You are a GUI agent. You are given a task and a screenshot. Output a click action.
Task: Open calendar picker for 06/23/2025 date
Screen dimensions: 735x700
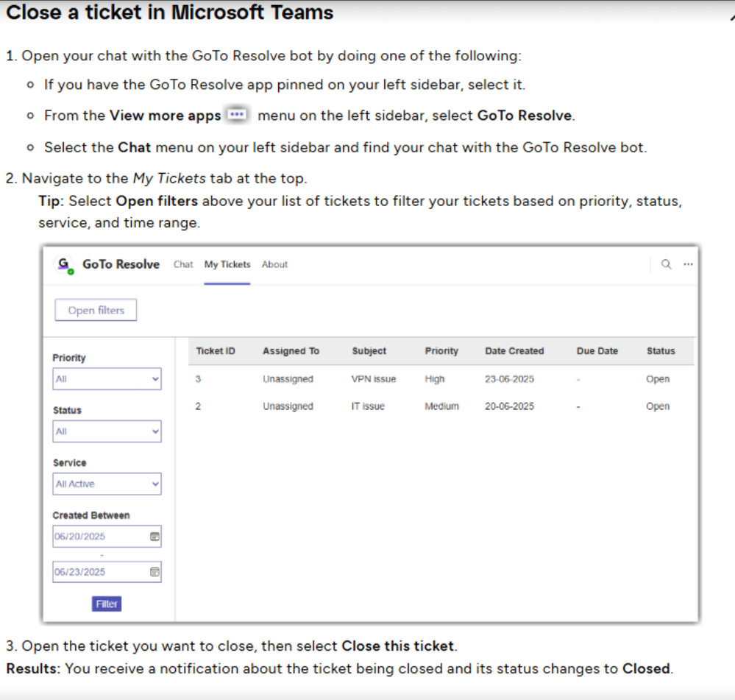click(x=155, y=572)
